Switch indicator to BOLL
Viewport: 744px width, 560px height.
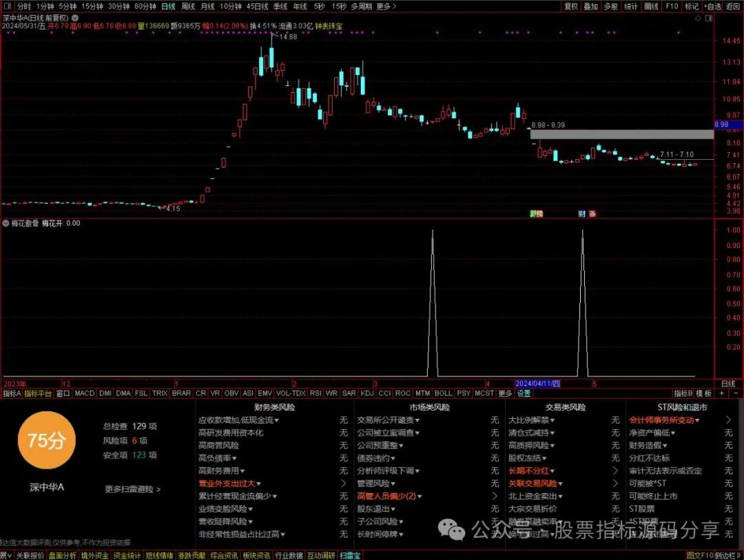point(443,393)
